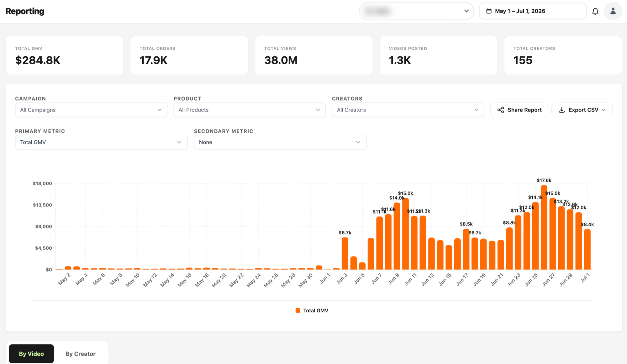627x364 pixels.
Task: Click the Export CSV button
Action: tap(582, 110)
